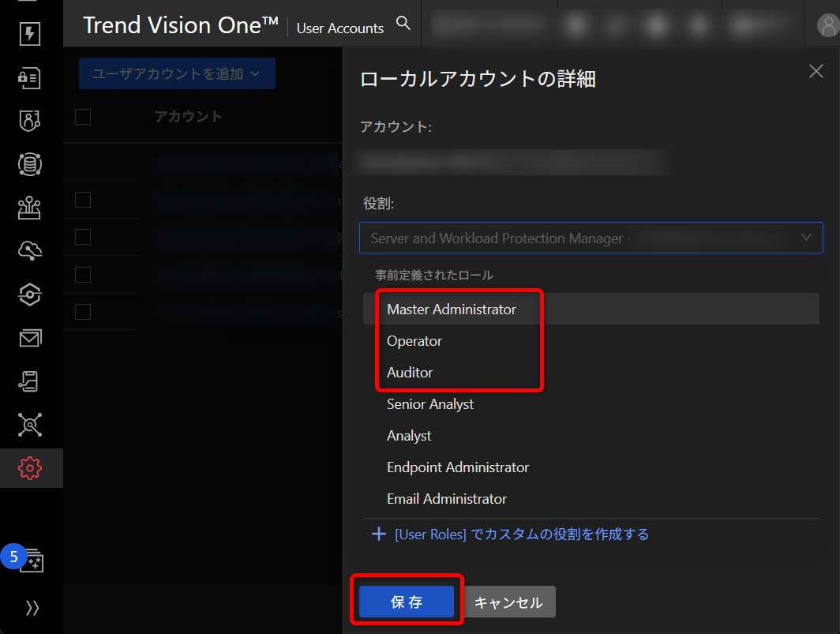Click the search magnifier icon
The width and height of the screenshot is (840, 634).
tap(403, 23)
